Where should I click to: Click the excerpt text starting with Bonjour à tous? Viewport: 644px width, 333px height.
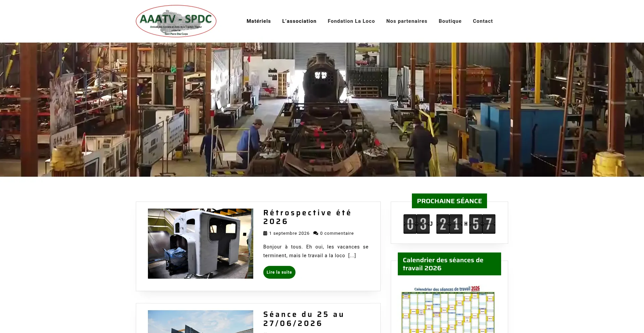click(316, 251)
